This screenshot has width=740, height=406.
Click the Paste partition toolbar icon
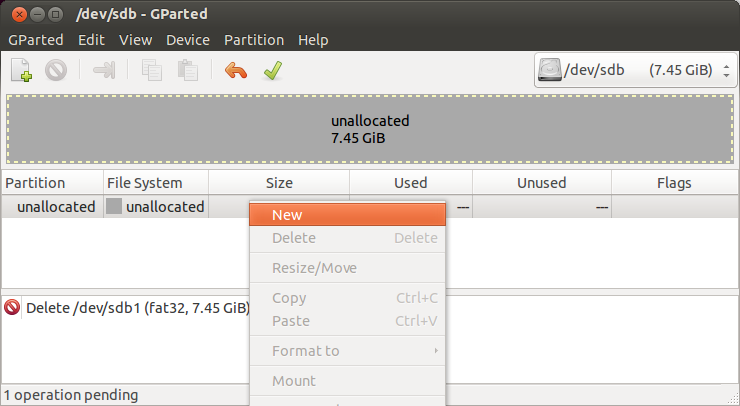click(188, 70)
